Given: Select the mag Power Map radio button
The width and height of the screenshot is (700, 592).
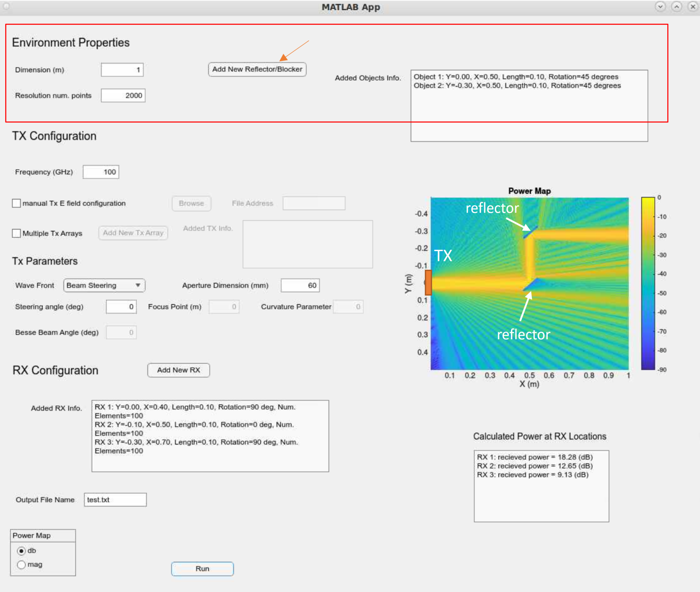Looking at the screenshot, I should click(x=21, y=565).
